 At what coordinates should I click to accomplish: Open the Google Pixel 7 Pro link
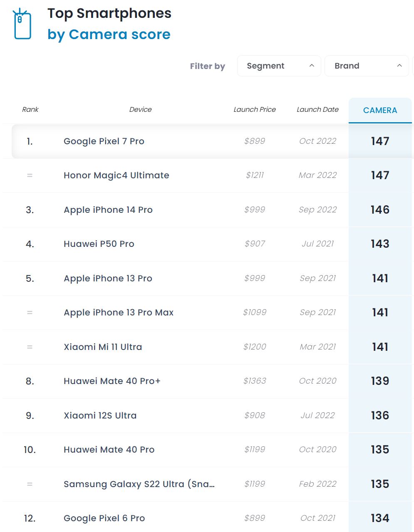[x=104, y=141]
